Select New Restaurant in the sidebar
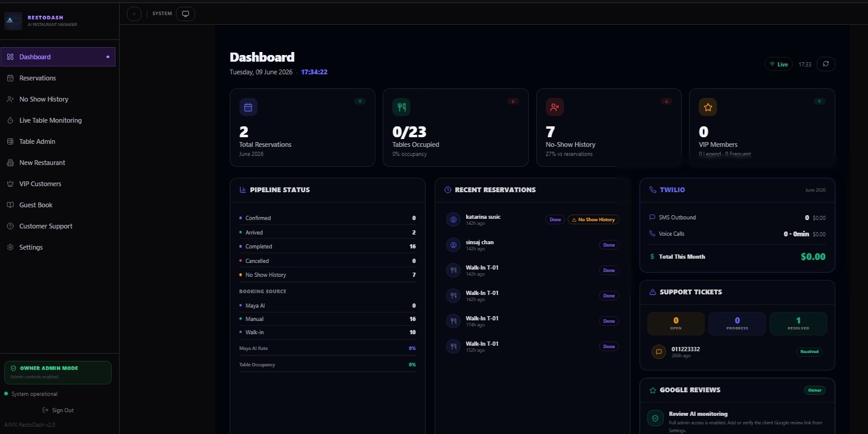868x434 pixels. 58,163
